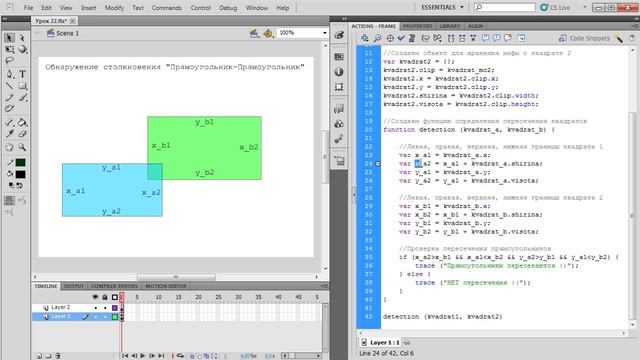Screen dimensions: 640x360
Task: Toggle lock dot for Layer 2
Action: click(x=105, y=307)
